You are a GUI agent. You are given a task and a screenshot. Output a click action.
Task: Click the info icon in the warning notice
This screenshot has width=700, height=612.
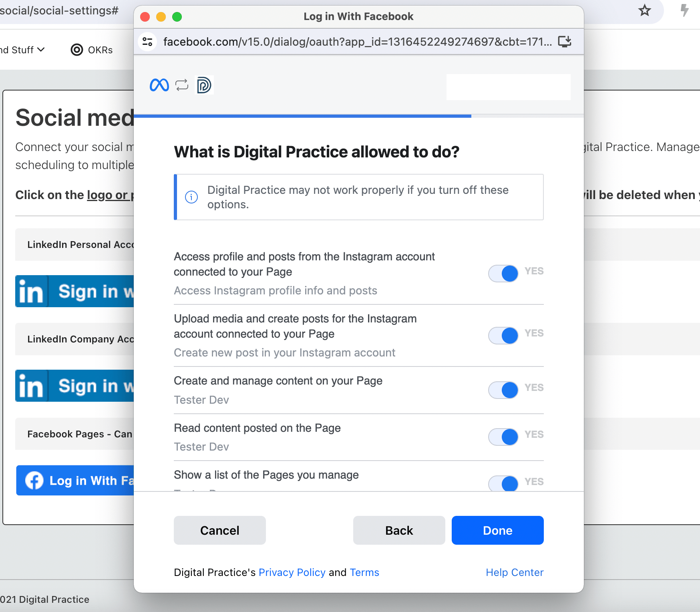(191, 197)
